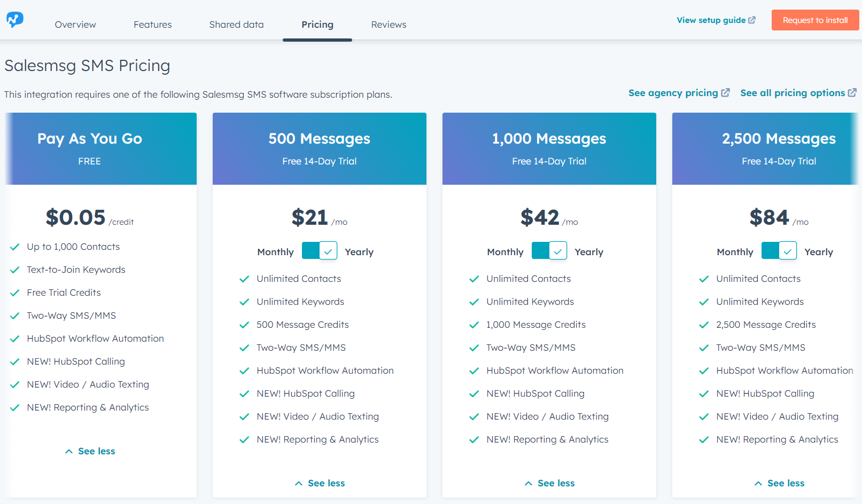
Task: Toggle billing switch on 2,500 Messages plan
Action: coord(779,250)
